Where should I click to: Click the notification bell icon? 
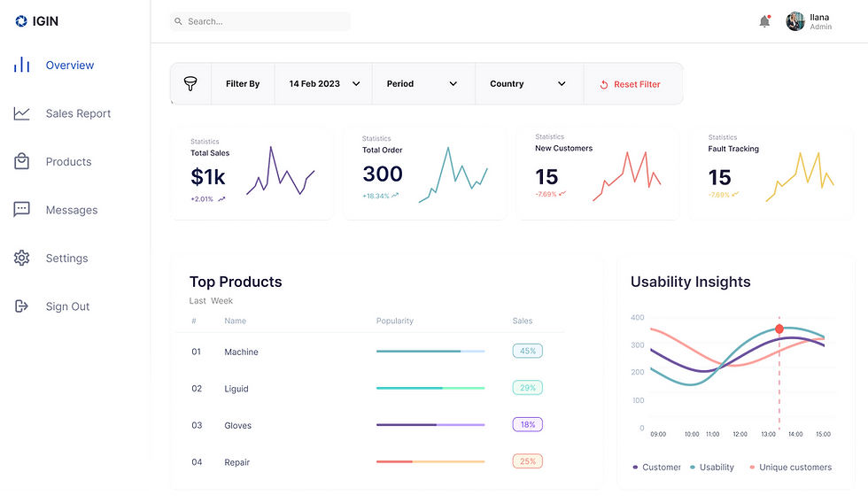(764, 21)
